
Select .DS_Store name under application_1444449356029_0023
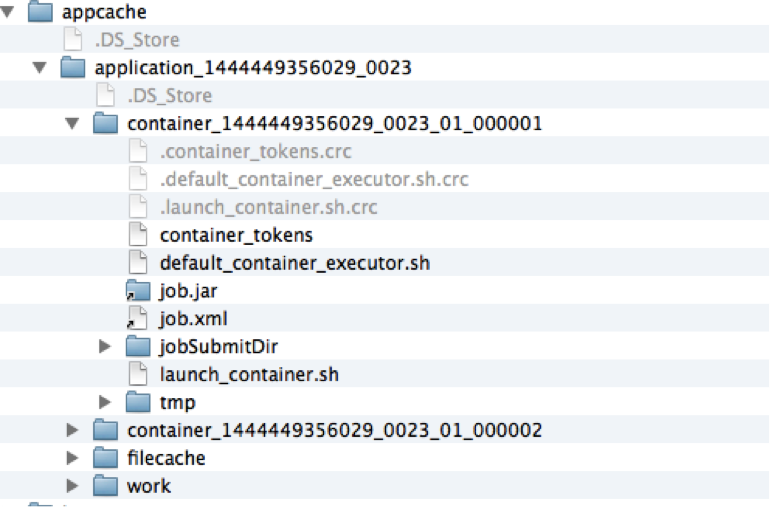click(x=170, y=95)
